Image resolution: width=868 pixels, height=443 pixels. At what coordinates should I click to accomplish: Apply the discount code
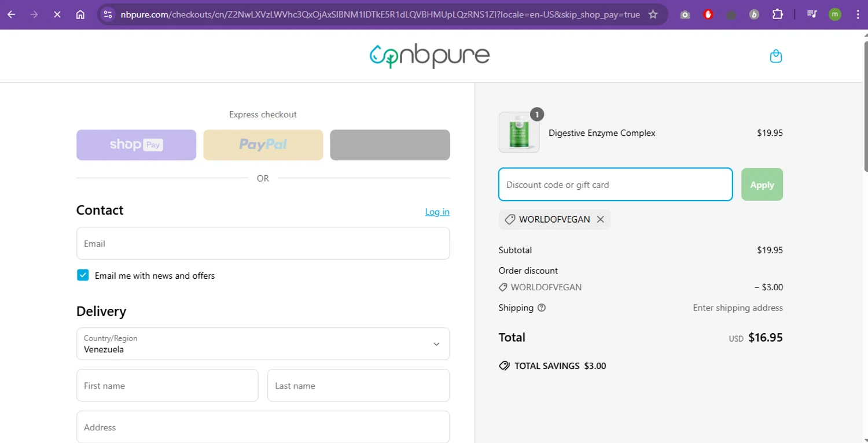pos(762,184)
